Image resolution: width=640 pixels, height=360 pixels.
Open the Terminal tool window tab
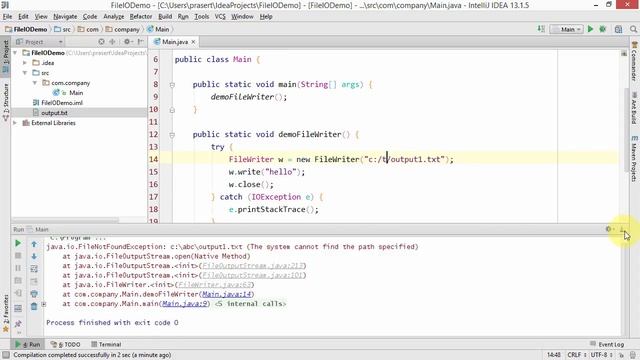[x=107, y=344]
